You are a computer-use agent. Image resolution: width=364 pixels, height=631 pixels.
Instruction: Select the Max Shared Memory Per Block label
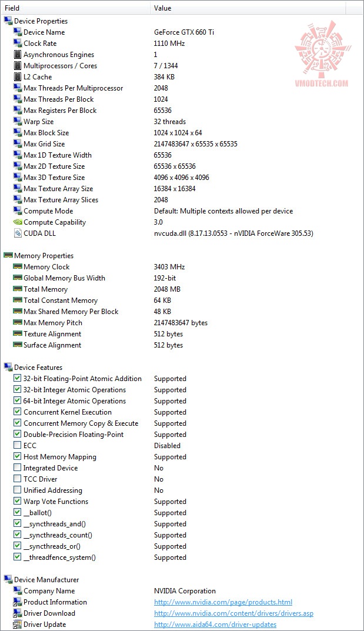[71, 312]
